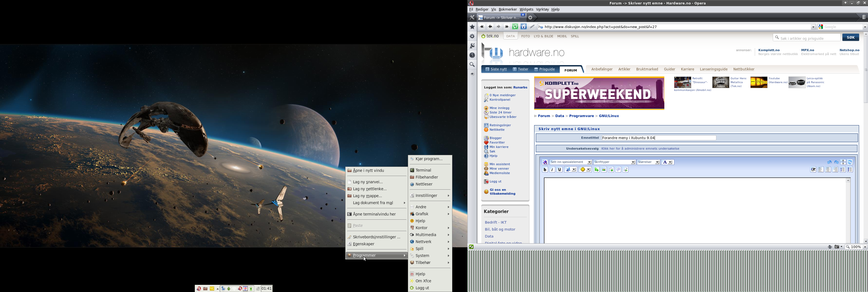The width and height of the screenshot is (868, 292).
Task: Click Opera's Back arrow button
Action: pyautogui.click(x=490, y=27)
